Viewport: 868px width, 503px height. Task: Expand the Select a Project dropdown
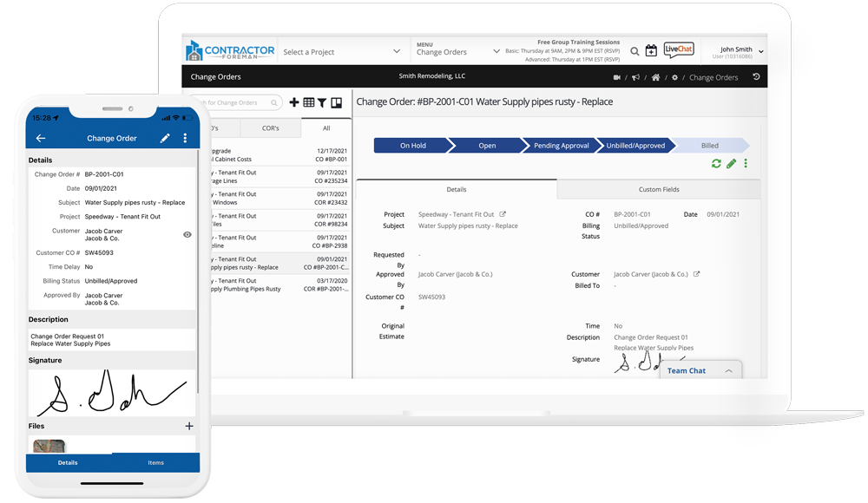click(x=341, y=52)
